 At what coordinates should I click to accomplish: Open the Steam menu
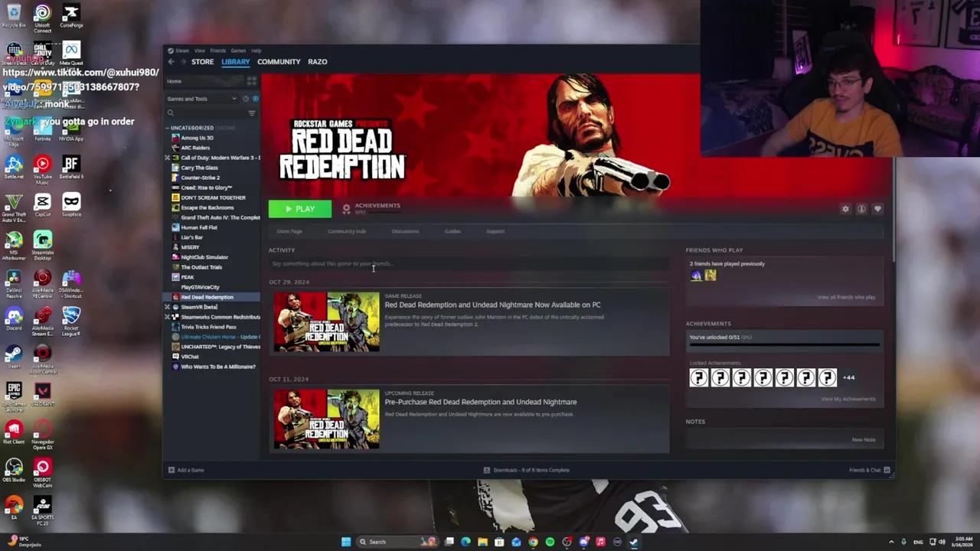tap(182, 51)
